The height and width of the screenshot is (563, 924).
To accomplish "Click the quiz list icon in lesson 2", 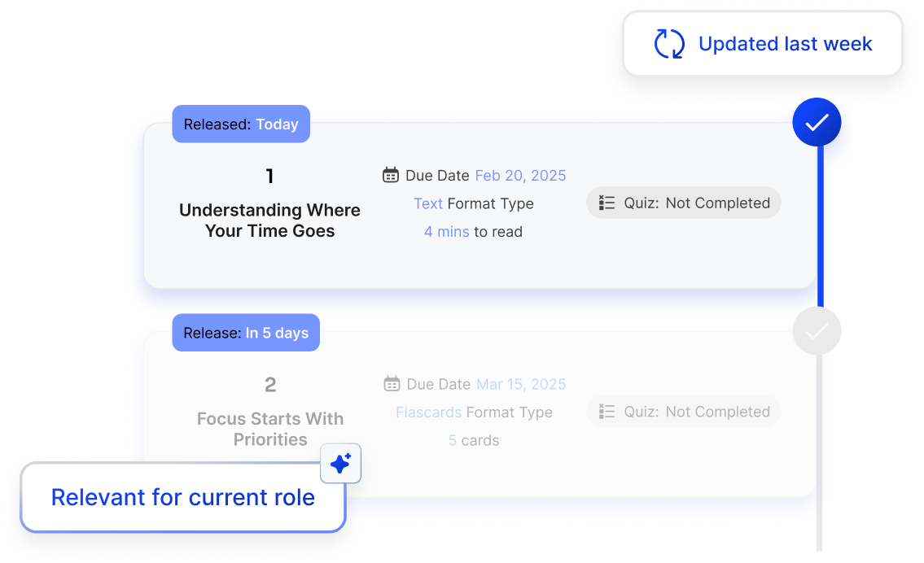I will (607, 412).
